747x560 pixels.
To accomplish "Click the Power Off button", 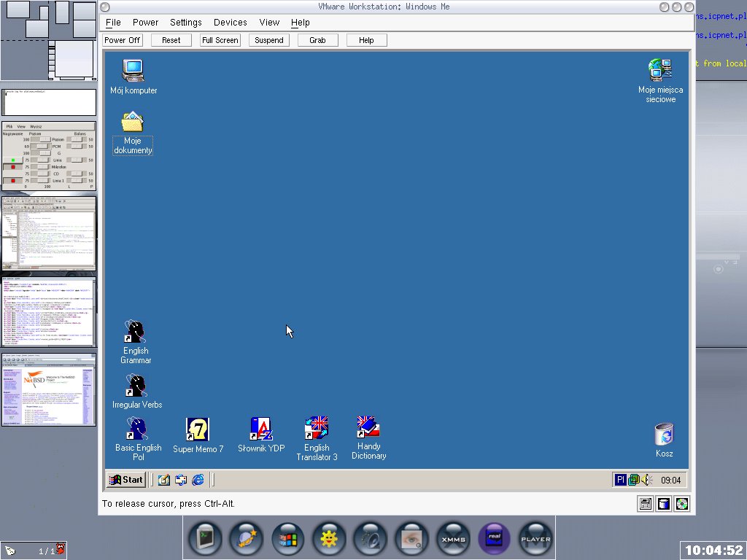I will 123,41.
